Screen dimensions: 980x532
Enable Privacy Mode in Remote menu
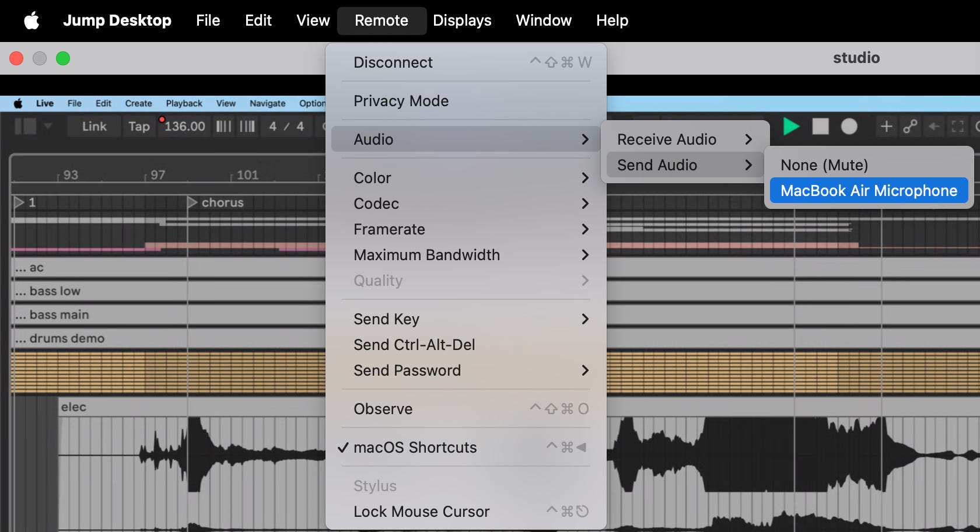point(466,101)
